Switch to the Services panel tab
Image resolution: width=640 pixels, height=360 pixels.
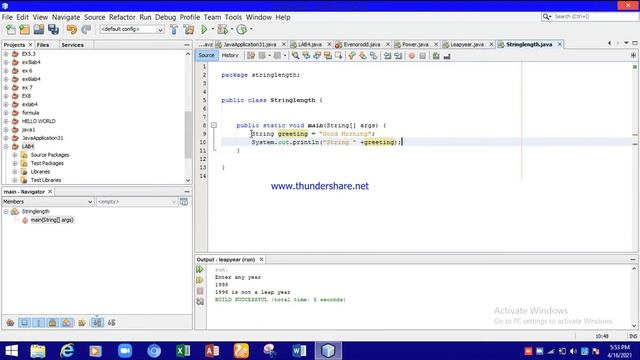tap(73, 45)
